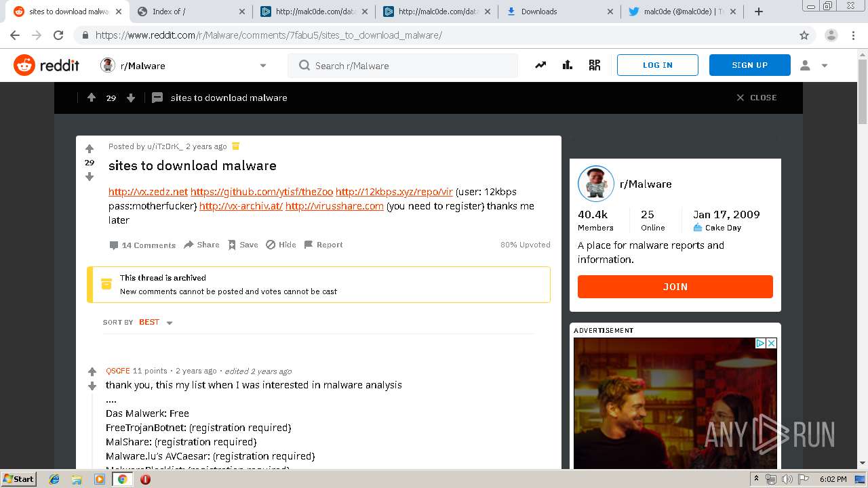Switch to the first malc0de.com tab
The height and width of the screenshot is (488, 868).
coord(315,12)
